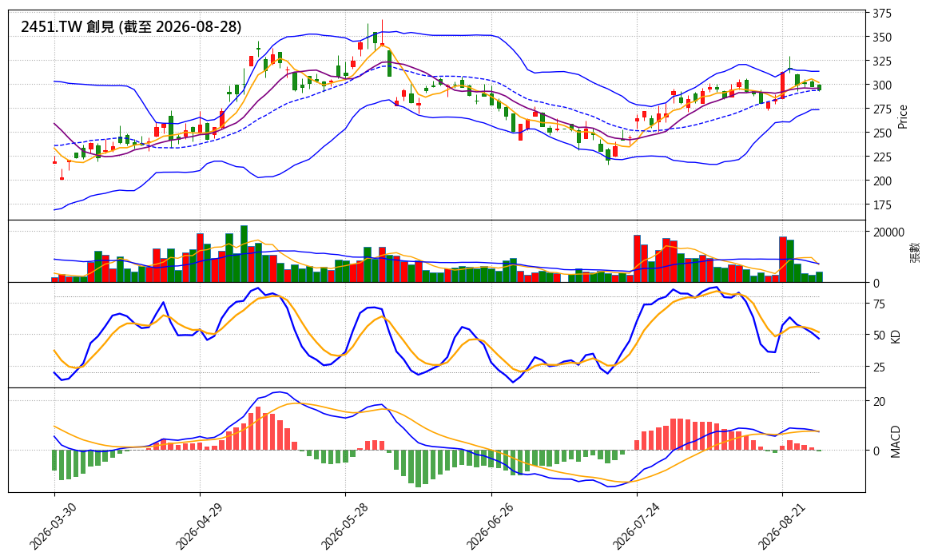This screenshot has height=560, width=930.
Task: Click the 250 tick on Price axis
Action: tap(882, 133)
